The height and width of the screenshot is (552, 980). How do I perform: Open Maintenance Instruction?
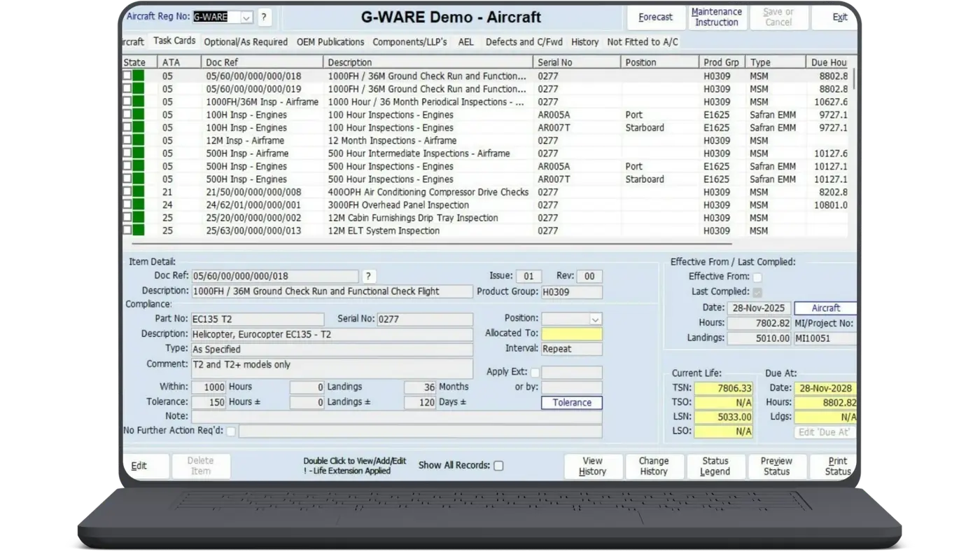[x=717, y=18]
